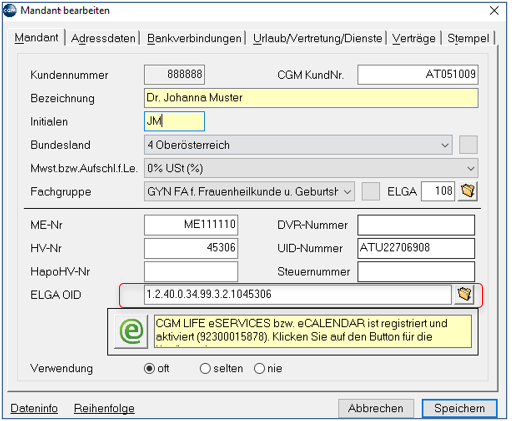The height and width of the screenshot is (421, 512).
Task: Click the Abbrechen button
Action: click(376, 408)
